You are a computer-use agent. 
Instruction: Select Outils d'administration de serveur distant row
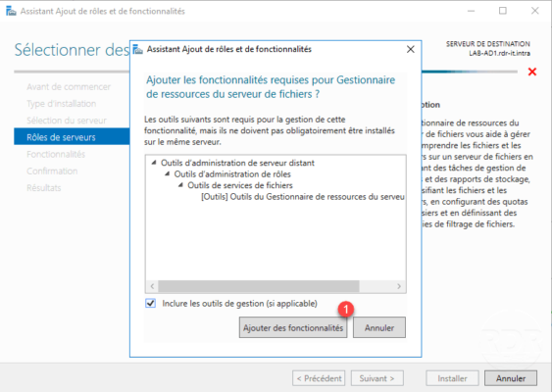point(237,163)
